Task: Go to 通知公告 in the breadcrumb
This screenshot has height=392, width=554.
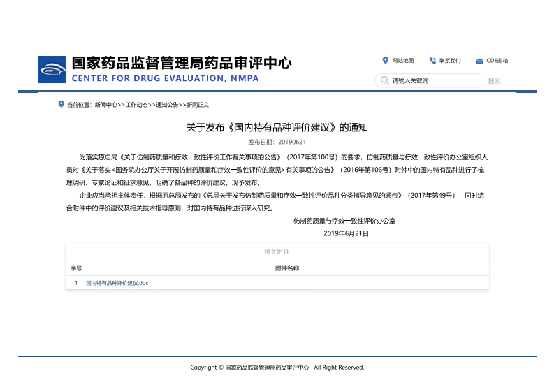Action: pos(167,105)
